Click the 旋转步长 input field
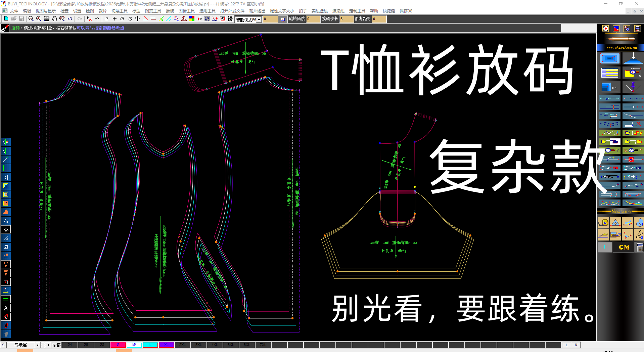This screenshot has height=352, width=644. (347, 19)
